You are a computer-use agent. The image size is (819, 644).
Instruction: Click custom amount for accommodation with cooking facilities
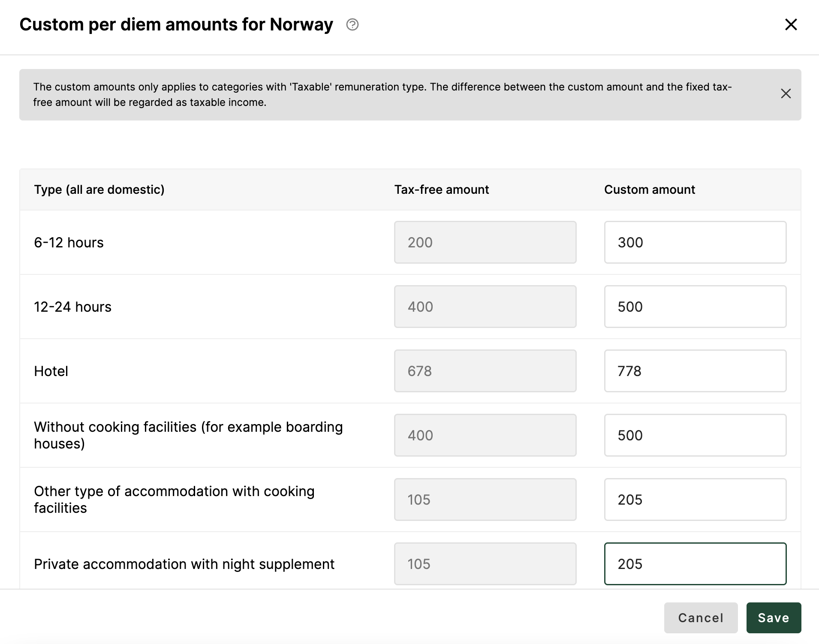point(695,500)
